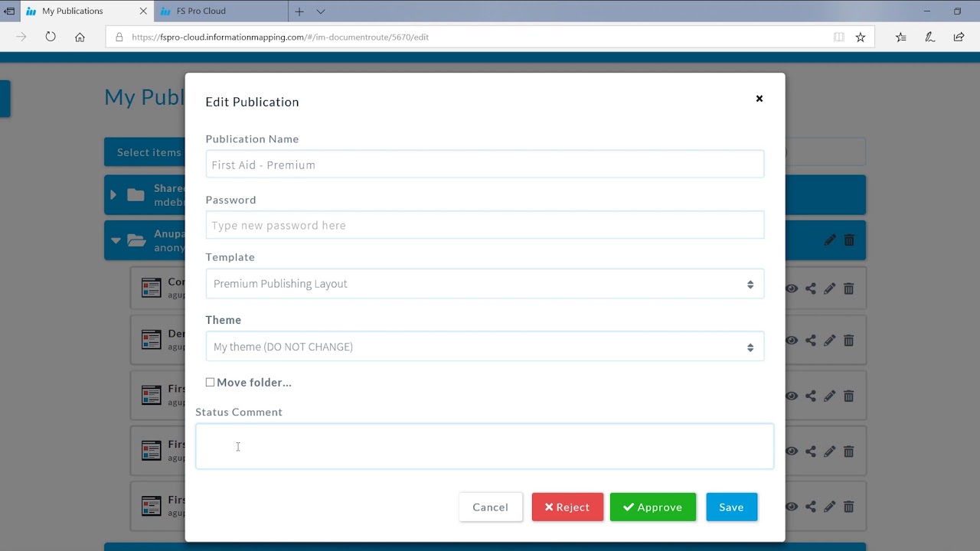Click document icon of the 'Con' publication row
The image size is (980, 551).
[152, 288]
